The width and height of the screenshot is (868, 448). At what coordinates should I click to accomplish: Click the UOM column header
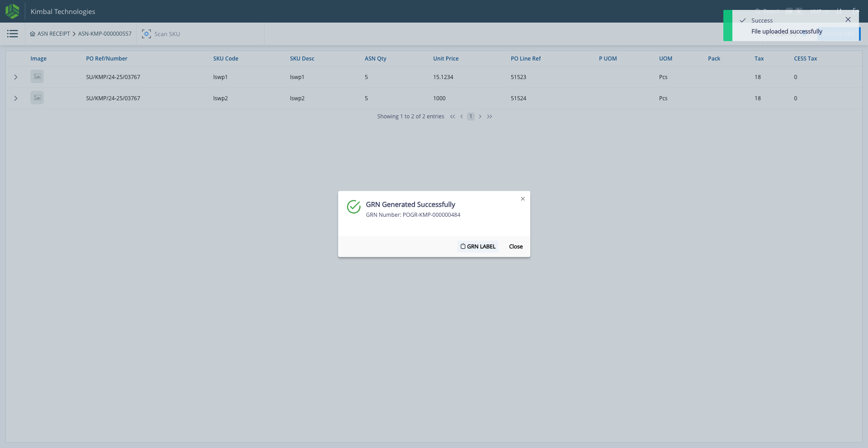pos(665,59)
